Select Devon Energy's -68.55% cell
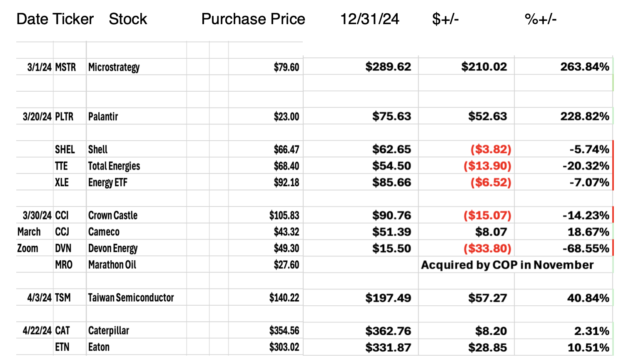Screen dimensions: 618x364 click(586, 249)
